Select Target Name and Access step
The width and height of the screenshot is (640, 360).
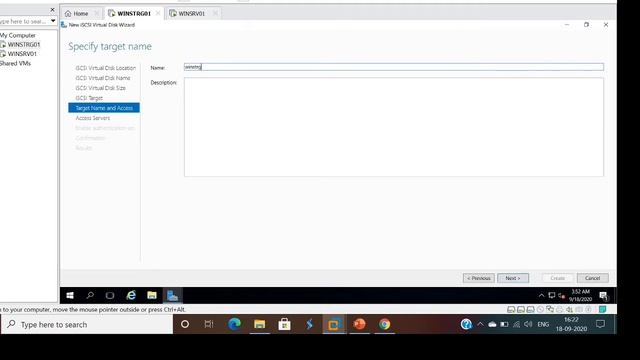point(104,108)
